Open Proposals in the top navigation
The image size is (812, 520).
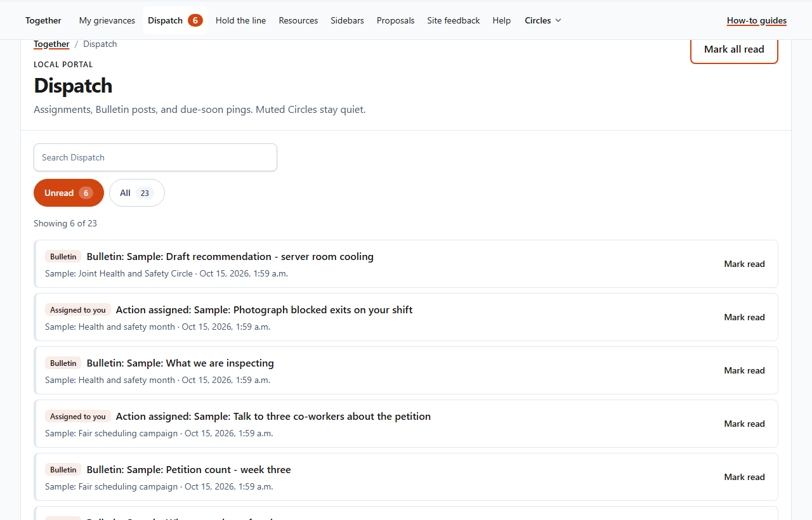[395, 20]
